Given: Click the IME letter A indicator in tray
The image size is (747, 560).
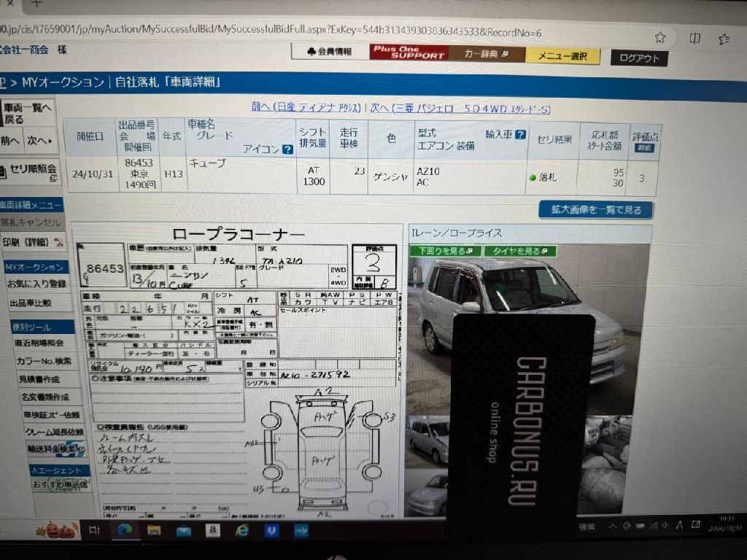Looking at the screenshot, I should point(680,525).
